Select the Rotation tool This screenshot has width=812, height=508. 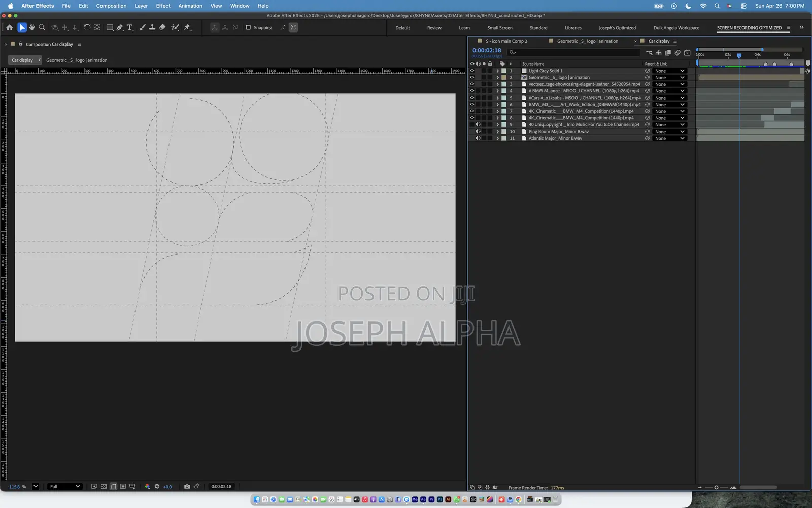[87, 27]
